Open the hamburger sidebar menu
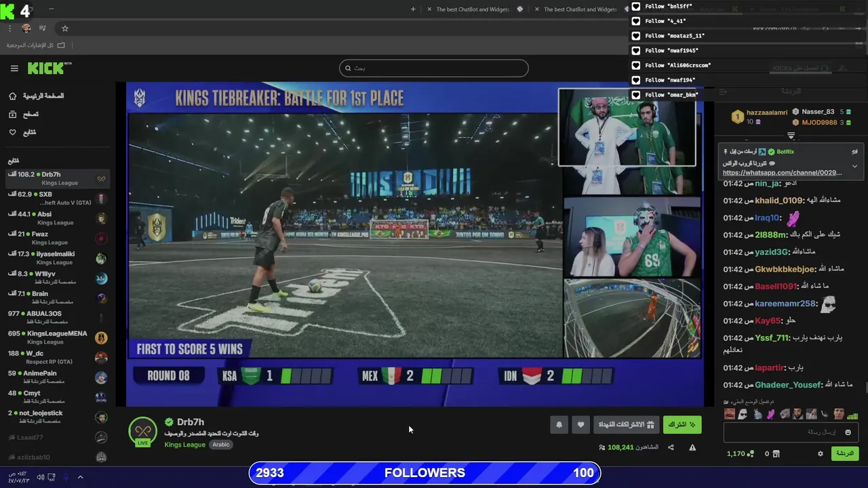 tap(14, 68)
